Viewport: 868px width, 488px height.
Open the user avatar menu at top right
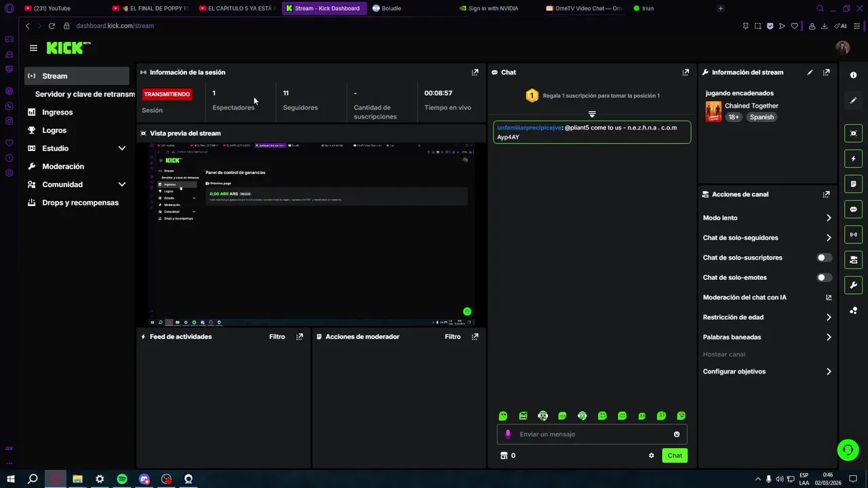(842, 47)
